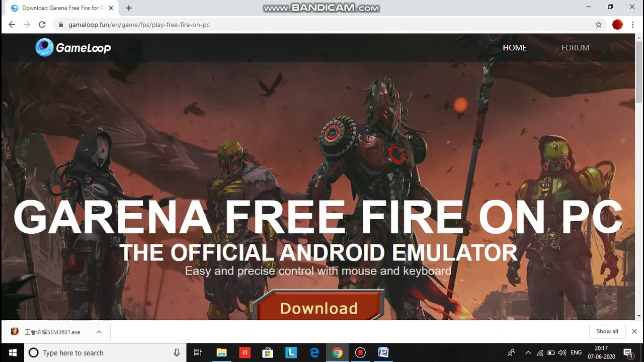Open Bandicam recorder from taskbar
The height and width of the screenshot is (362, 644).
(360, 353)
